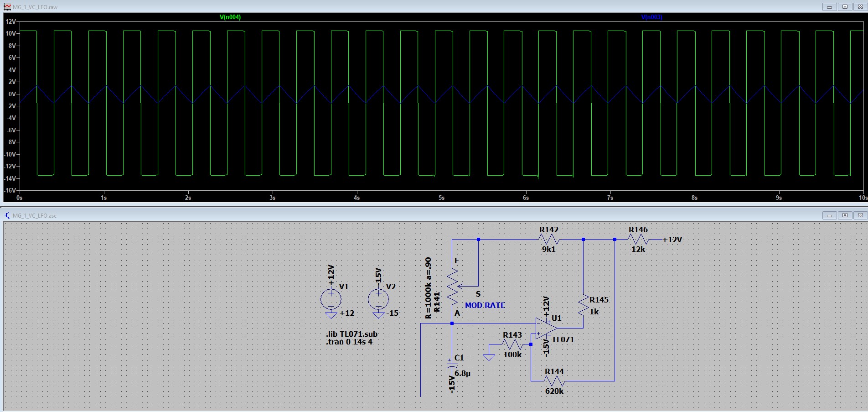Select the U1 TL071 op-amp symbol
Screen dimensions: 868x412
[545, 329]
